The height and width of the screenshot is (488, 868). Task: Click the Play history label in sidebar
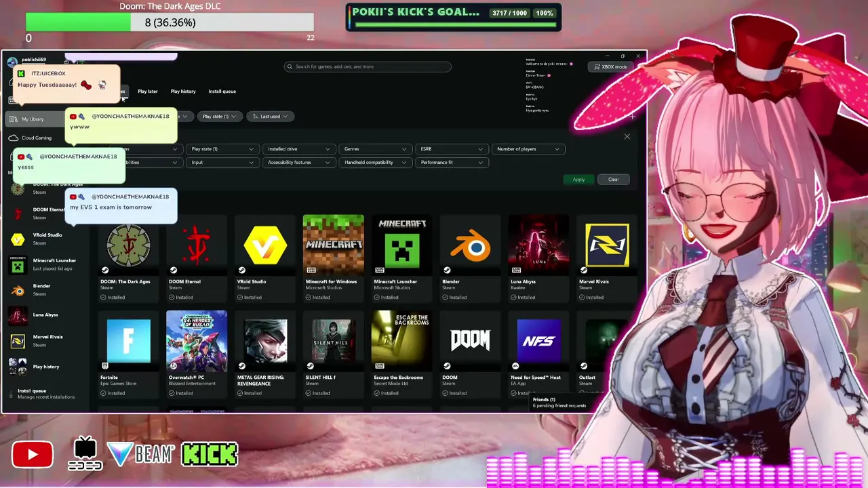tap(46, 367)
